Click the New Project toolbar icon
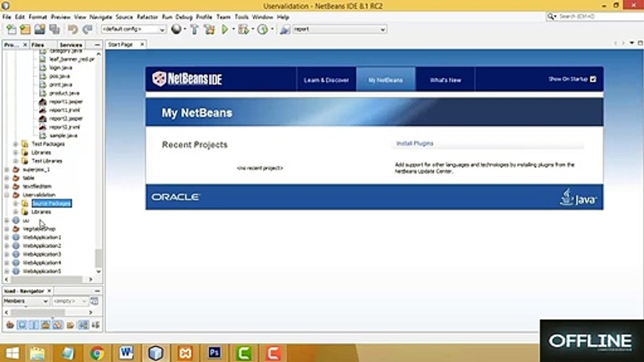 pyautogui.click(x=25, y=30)
